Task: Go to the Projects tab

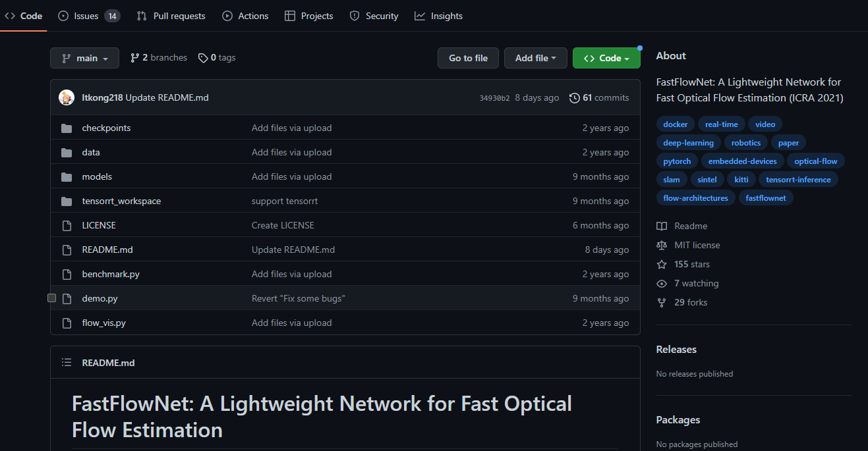Action: tap(308, 16)
